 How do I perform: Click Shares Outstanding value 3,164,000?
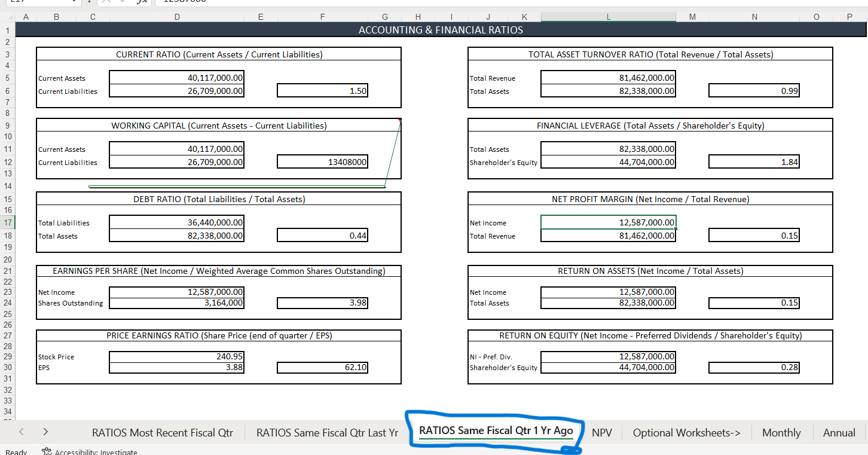click(x=177, y=303)
